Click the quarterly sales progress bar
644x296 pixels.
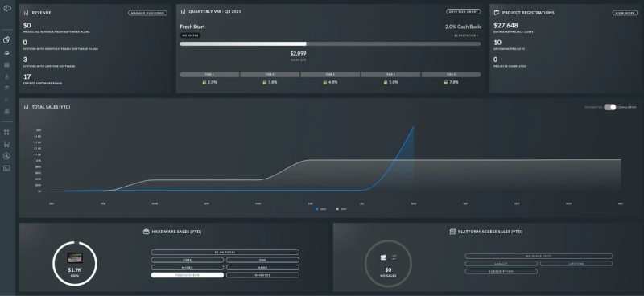click(330, 44)
